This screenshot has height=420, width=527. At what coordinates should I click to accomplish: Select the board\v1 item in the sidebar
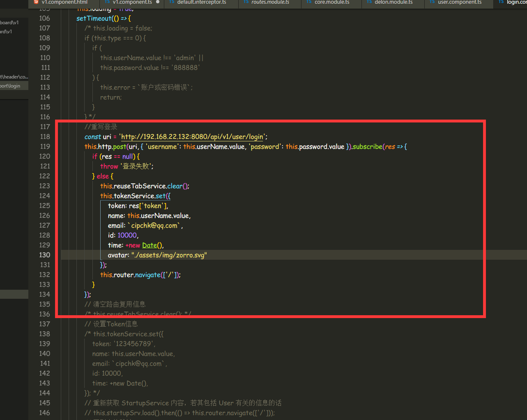coord(10,22)
